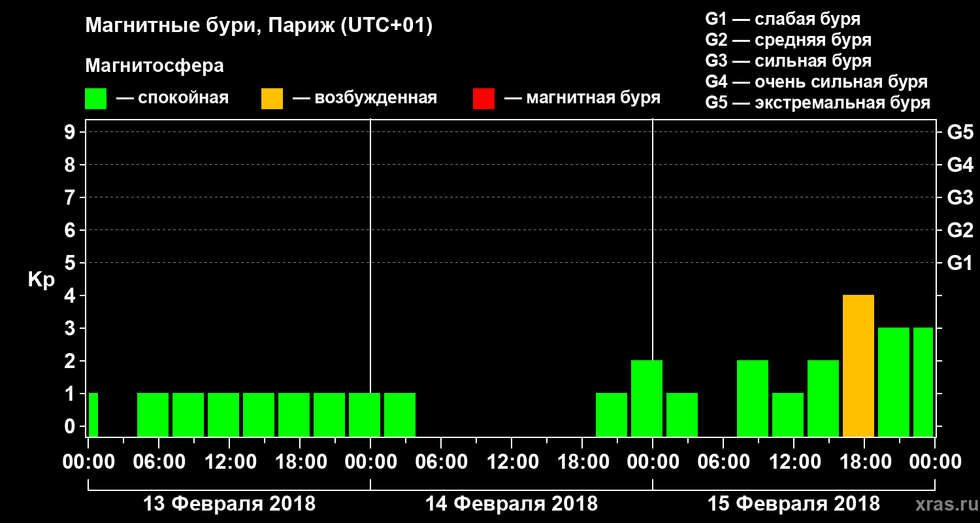This screenshot has height=523, width=980.
Task: Click the '14 Февраля 2018' date label
Action: coord(512,504)
